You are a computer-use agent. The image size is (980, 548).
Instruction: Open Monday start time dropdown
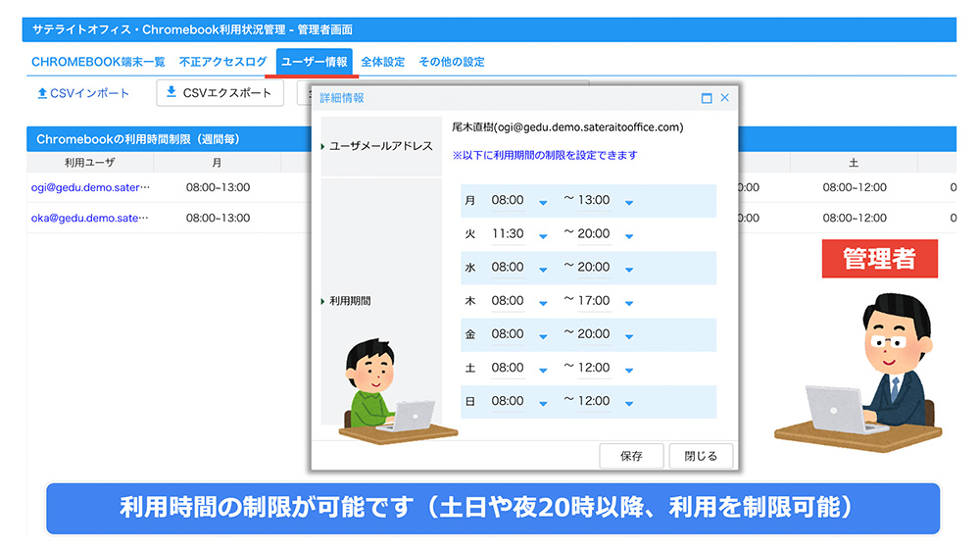[x=543, y=202]
